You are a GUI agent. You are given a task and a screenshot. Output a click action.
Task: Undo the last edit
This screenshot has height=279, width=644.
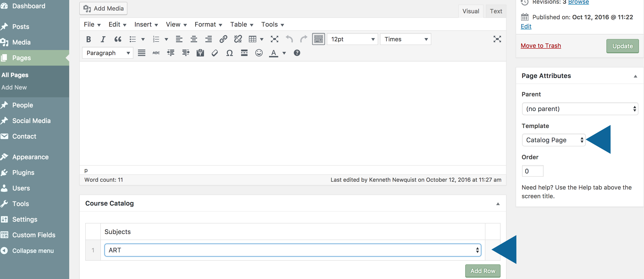(289, 39)
